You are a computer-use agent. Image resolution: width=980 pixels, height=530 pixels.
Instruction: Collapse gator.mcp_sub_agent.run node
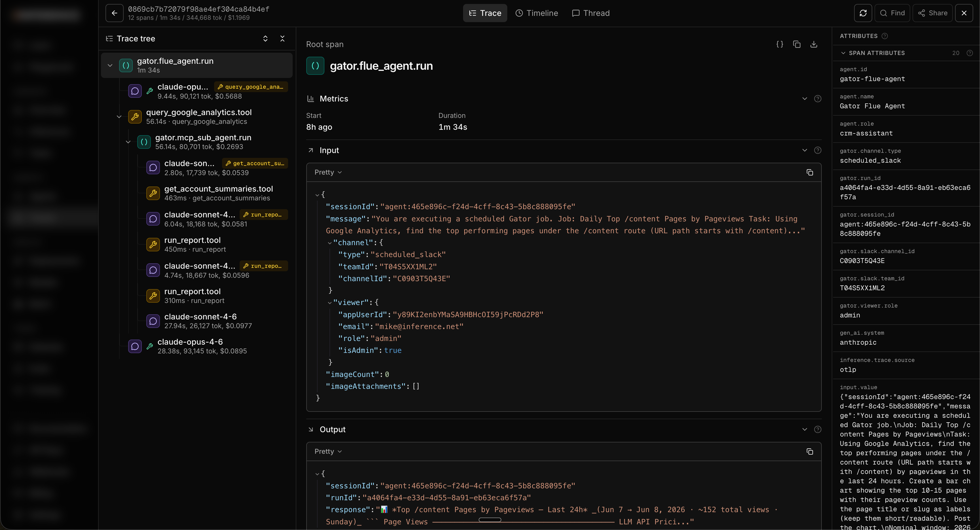(128, 142)
